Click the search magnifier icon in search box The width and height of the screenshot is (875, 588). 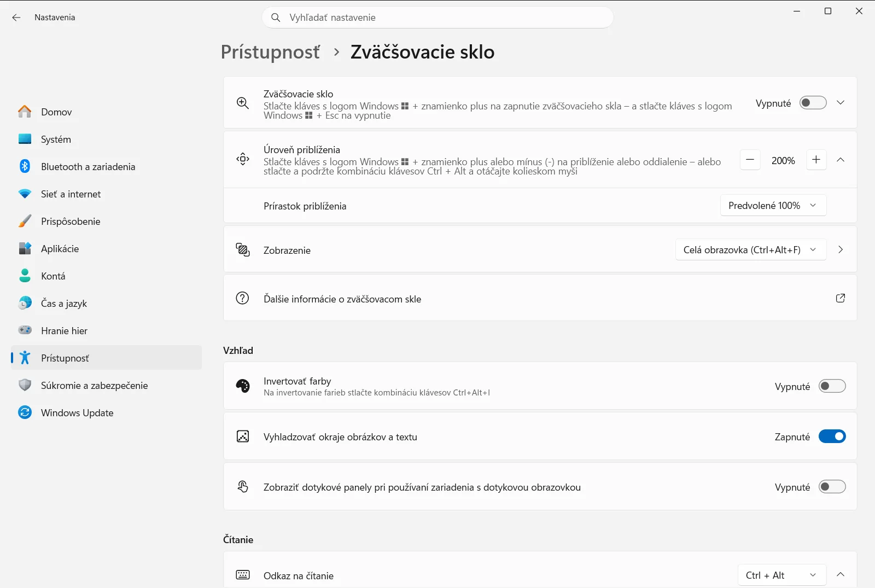click(276, 18)
